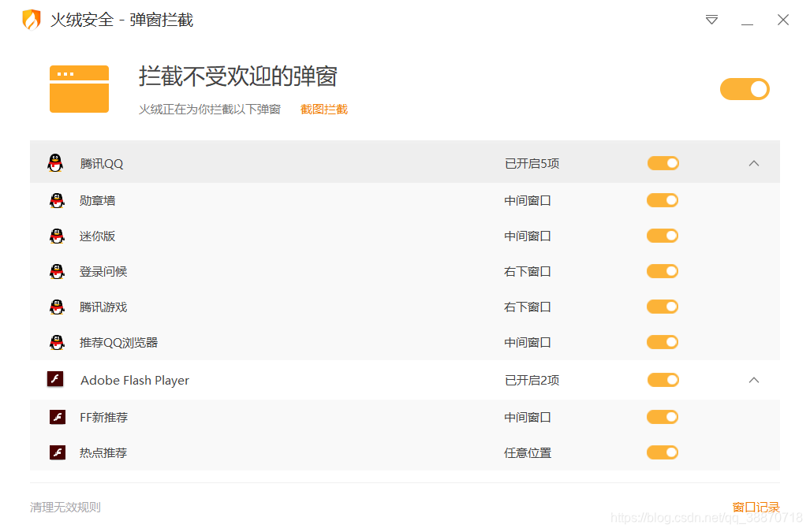
Task: Click the 登录问候 QQ icon
Action: click(x=56, y=271)
